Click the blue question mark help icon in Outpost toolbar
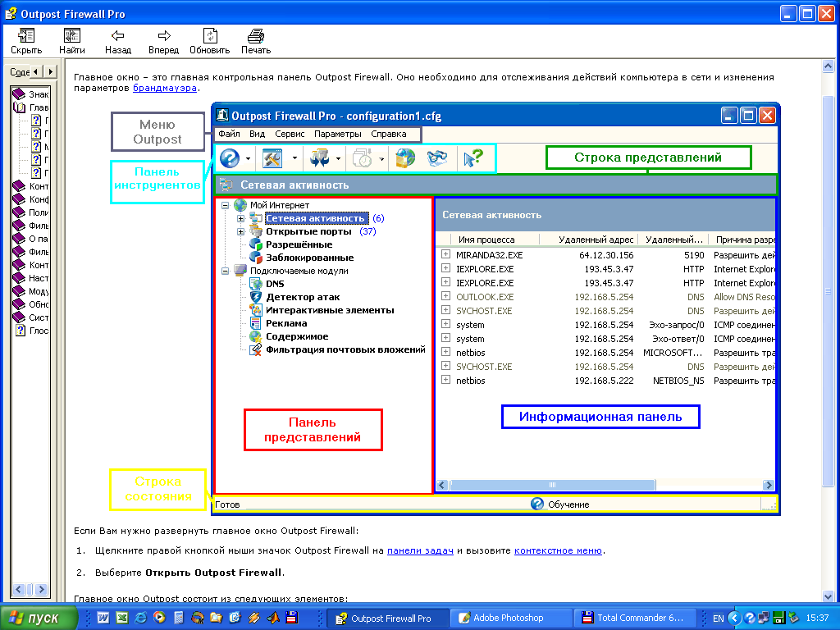This screenshot has width=840, height=630. tap(230, 158)
